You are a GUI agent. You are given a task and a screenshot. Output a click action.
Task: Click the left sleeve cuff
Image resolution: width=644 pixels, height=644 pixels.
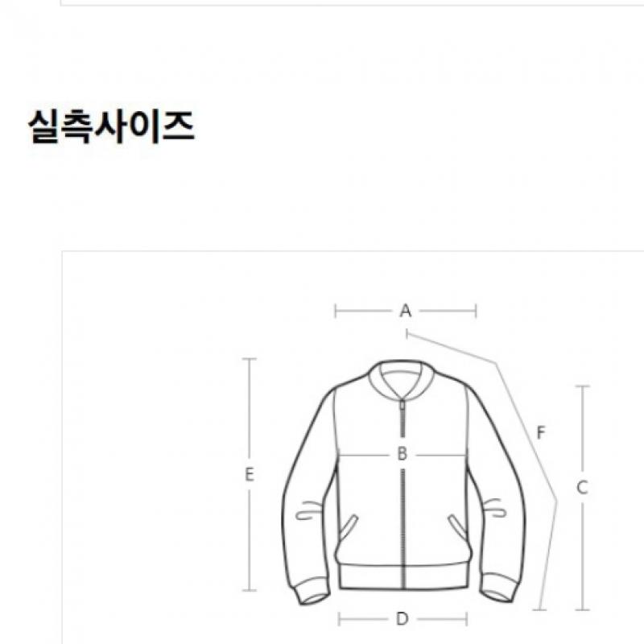point(312,590)
